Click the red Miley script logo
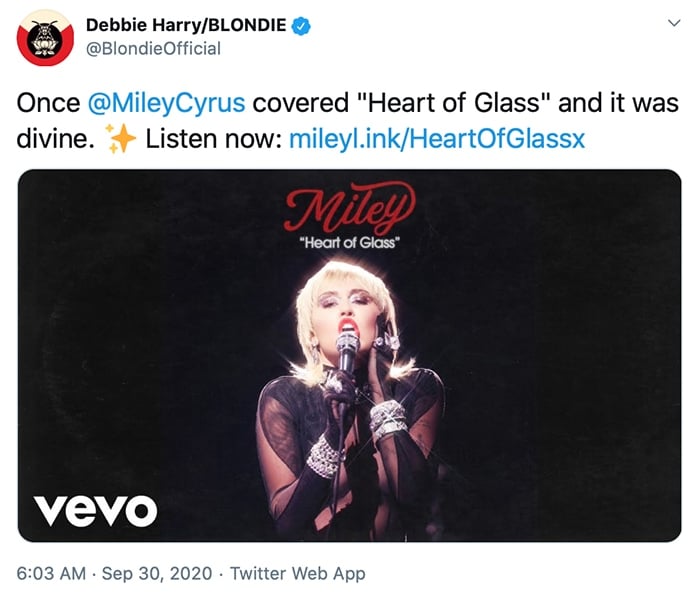Screen dimensions: 700x601 349,208
